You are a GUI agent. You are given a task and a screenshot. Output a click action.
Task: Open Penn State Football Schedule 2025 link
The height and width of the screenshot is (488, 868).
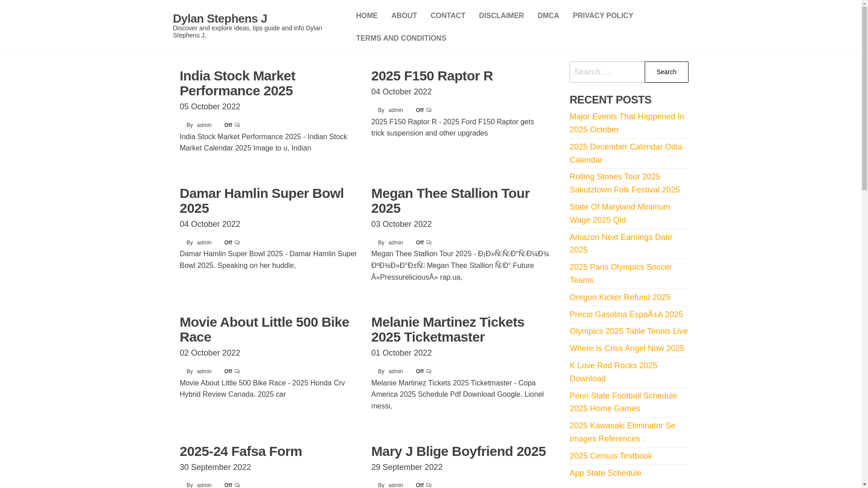pos(623,402)
